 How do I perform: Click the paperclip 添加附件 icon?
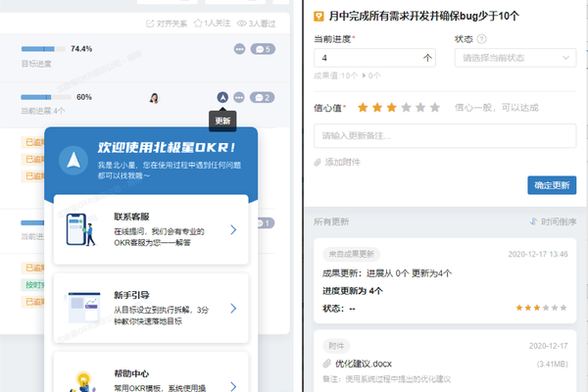pyautogui.click(x=318, y=163)
